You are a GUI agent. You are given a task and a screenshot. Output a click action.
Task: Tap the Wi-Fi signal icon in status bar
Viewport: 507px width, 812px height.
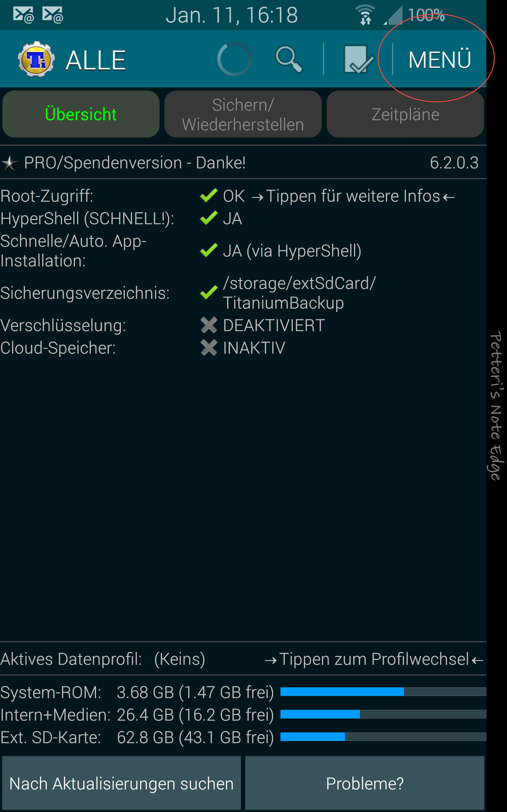click(365, 15)
